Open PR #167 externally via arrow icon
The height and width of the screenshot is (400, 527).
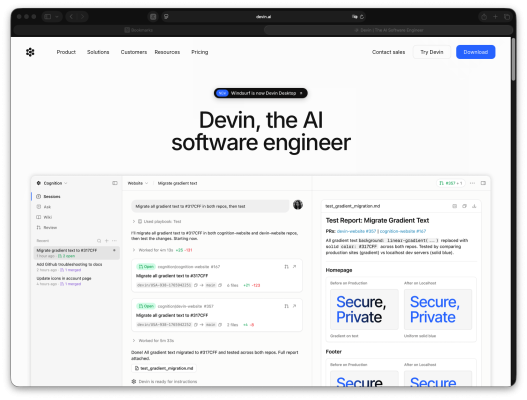(x=294, y=267)
